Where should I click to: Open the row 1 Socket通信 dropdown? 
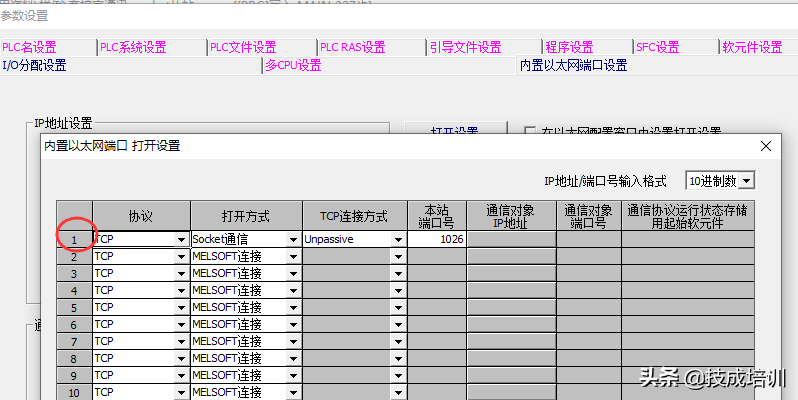[x=293, y=240]
